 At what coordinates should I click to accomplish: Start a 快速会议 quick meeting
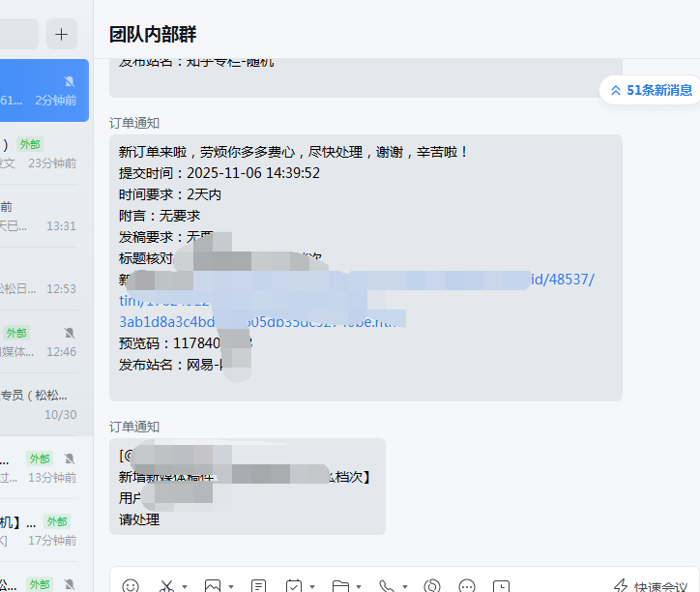click(650, 586)
